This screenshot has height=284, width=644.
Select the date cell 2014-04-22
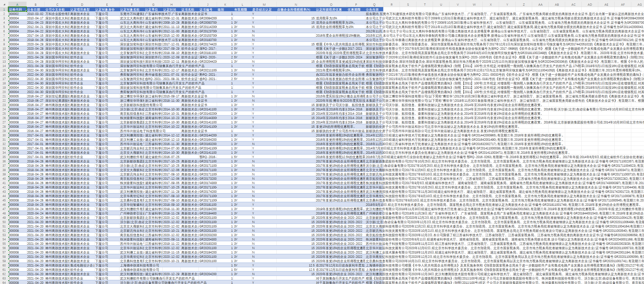(35, 31)
